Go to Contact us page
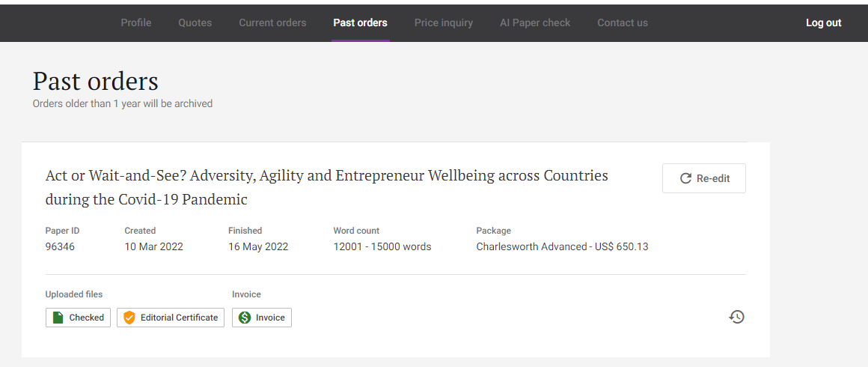Screen dimensions: 868x367 click(x=623, y=22)
